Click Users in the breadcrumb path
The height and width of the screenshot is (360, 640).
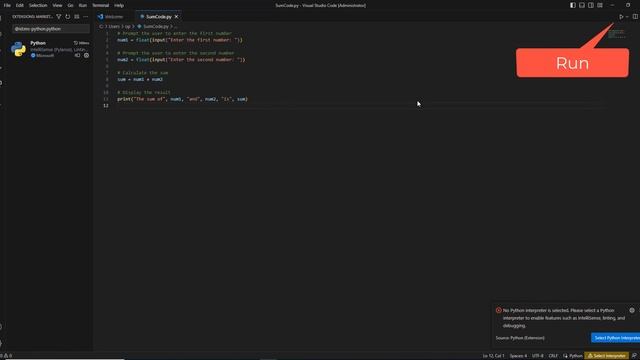114,27
